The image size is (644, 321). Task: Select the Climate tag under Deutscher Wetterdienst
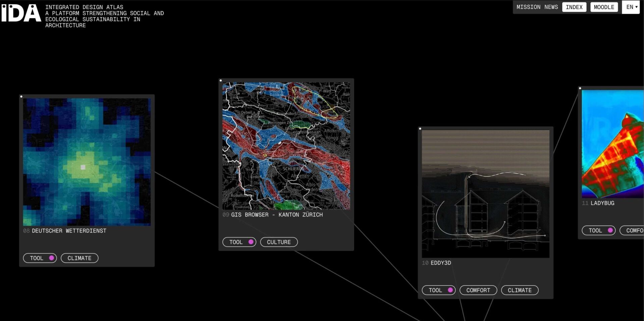pos(79,258)
